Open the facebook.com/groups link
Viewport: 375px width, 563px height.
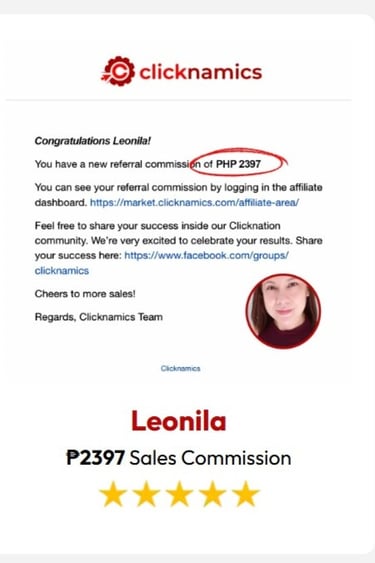click(207, 255)
